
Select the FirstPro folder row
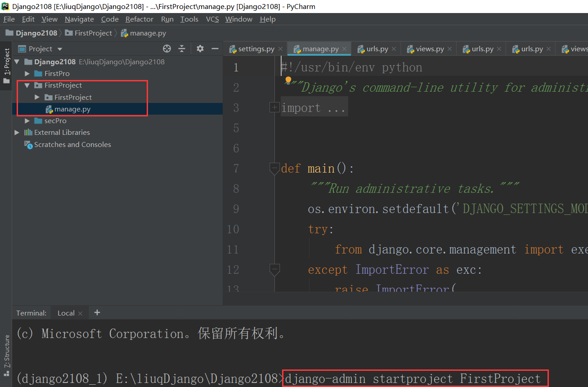coord(117,73)
